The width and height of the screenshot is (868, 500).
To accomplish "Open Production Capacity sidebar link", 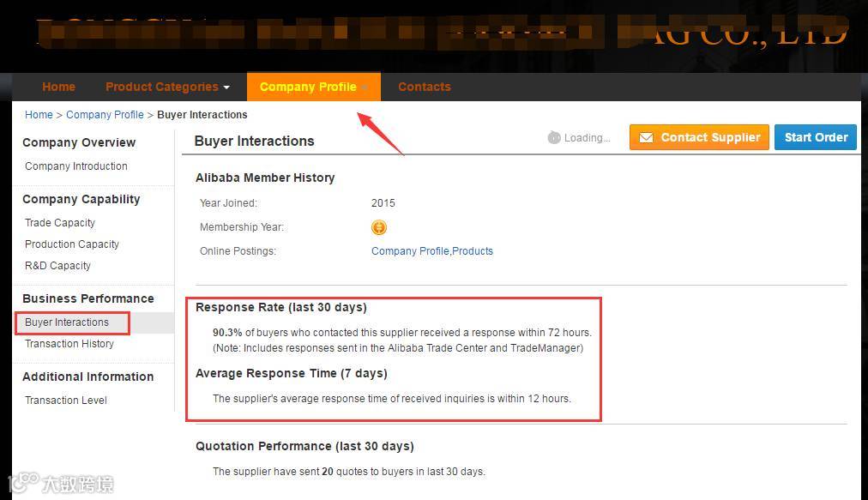I will (72, 244).
